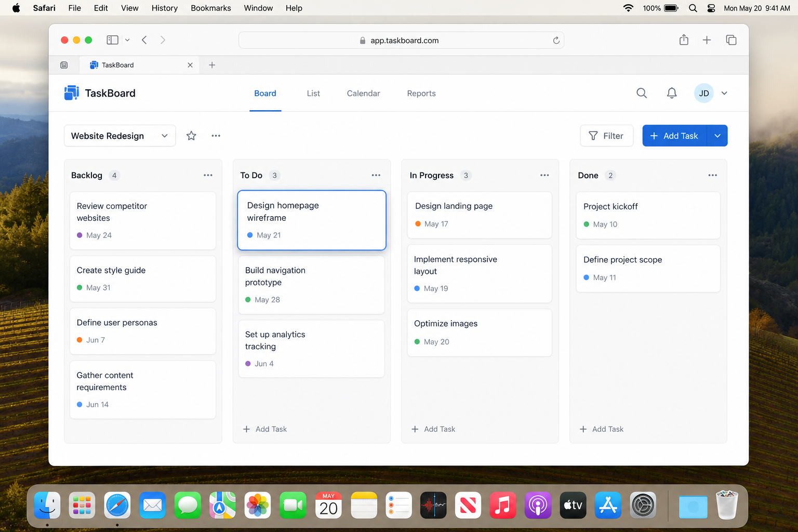Open the notifications bell
The image size is (798, 532).
[672, 93]
